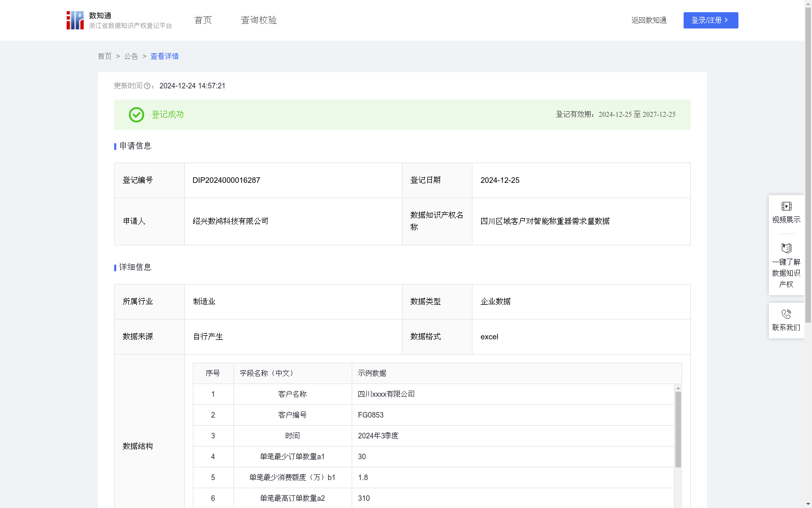Click the inner table scroll-up arrow
Screen dimensions: 812x508
(678, 388)
